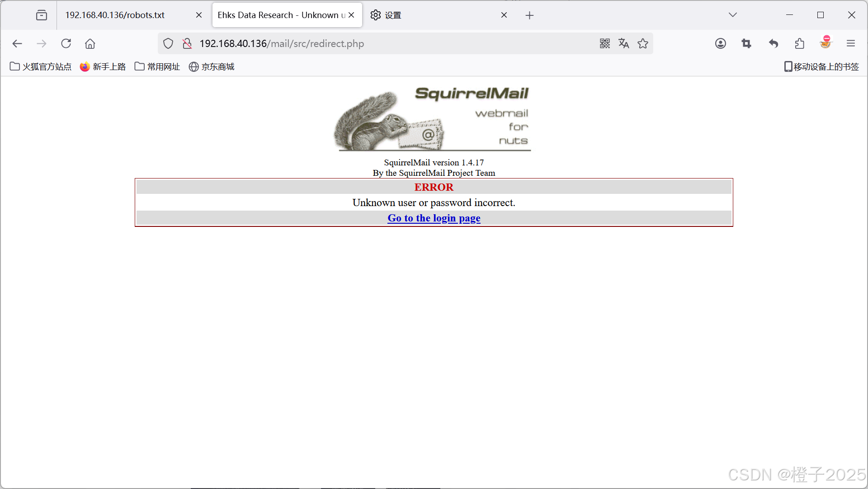Translate this page
Image resolution: width=868 pixels, height=489 pixels.
624,43
